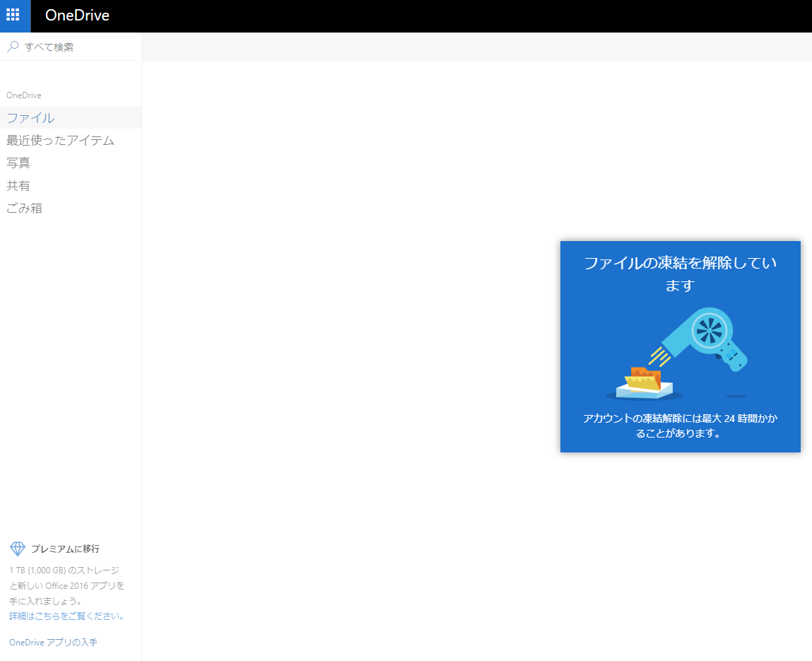Click the OneDrive title in header
Screen dimensions: 812x661
pyautogui.click(x=77, y=16)
